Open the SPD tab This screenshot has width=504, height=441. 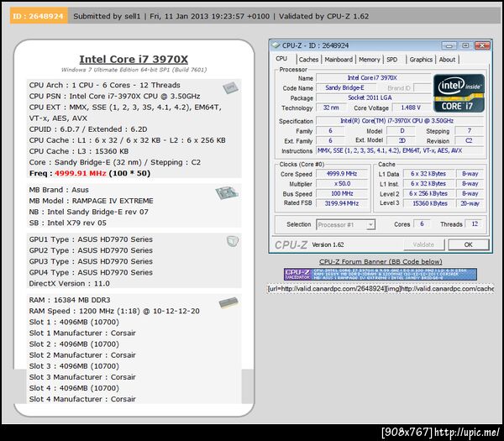[x=391, y=60]
